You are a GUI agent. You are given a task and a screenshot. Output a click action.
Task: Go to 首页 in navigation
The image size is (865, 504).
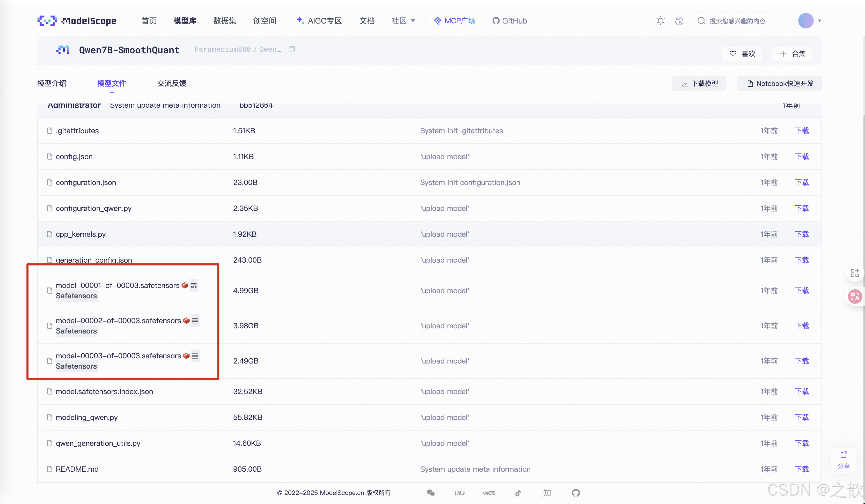pyautogui.click(x=149, y=21)
